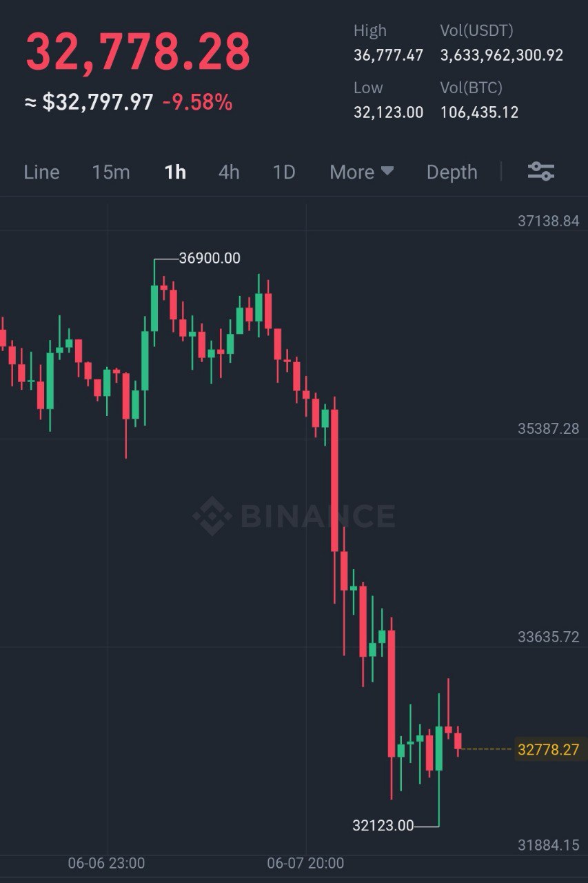The height and width of the screenshot is (883, 588).
Task: Select the 15m interval
Action: [111, 172]
